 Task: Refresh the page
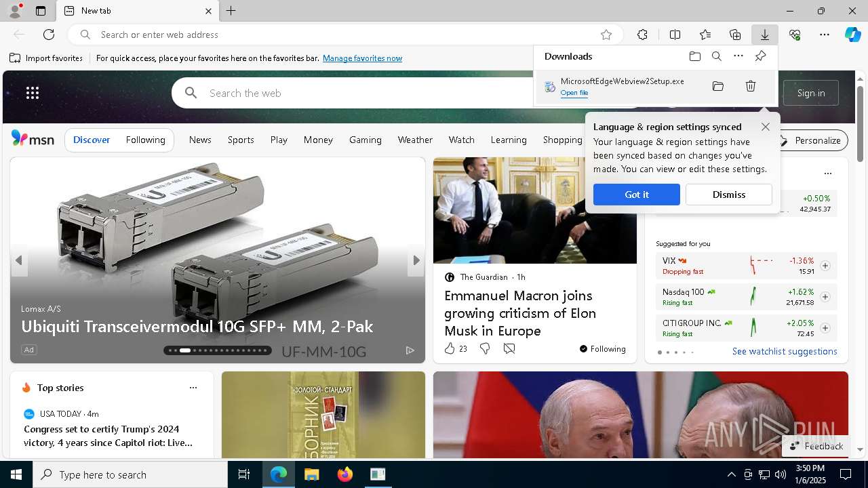[x=49, y=35]
